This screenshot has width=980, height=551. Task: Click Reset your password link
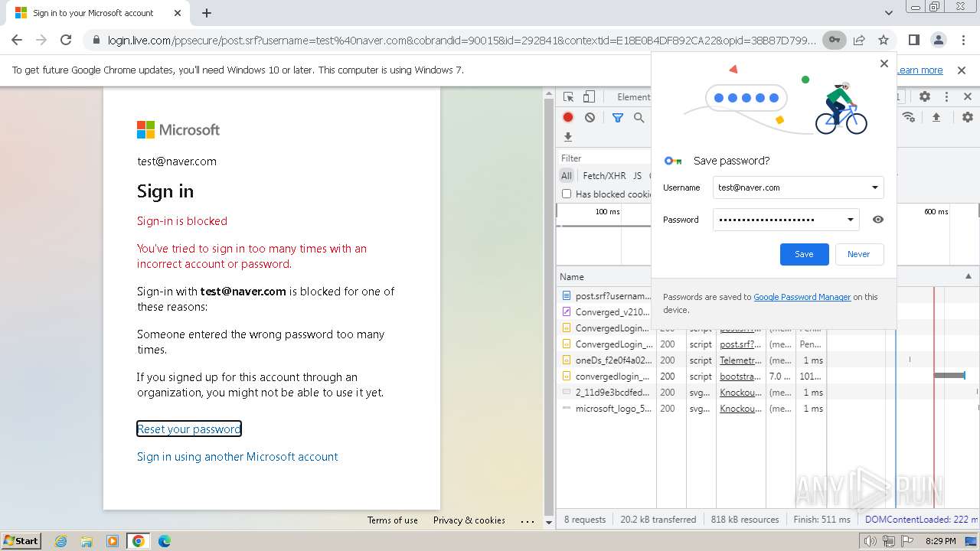[x=189, y=429]
